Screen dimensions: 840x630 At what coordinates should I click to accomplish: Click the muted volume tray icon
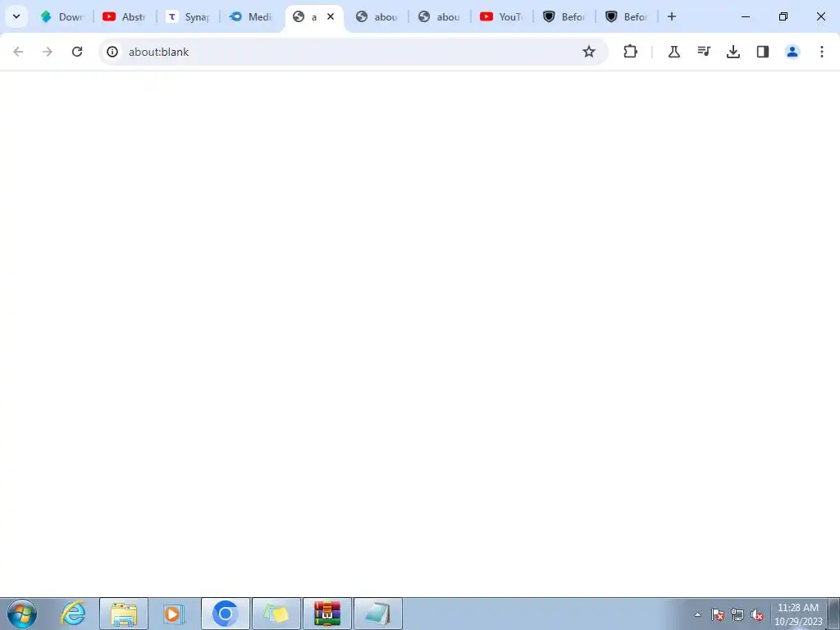coord(757,614)
